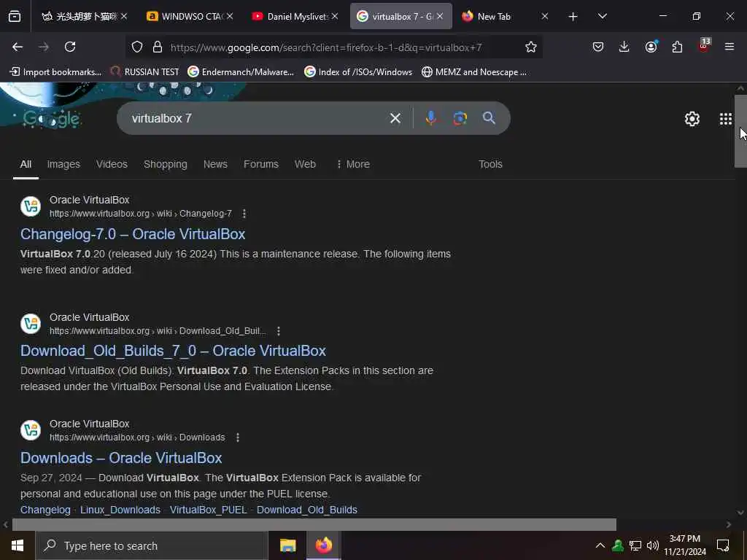This screenshot has width=747, height=560.
Task: Switch to WINDWSO CTA tab
Action: pos(190,16)
